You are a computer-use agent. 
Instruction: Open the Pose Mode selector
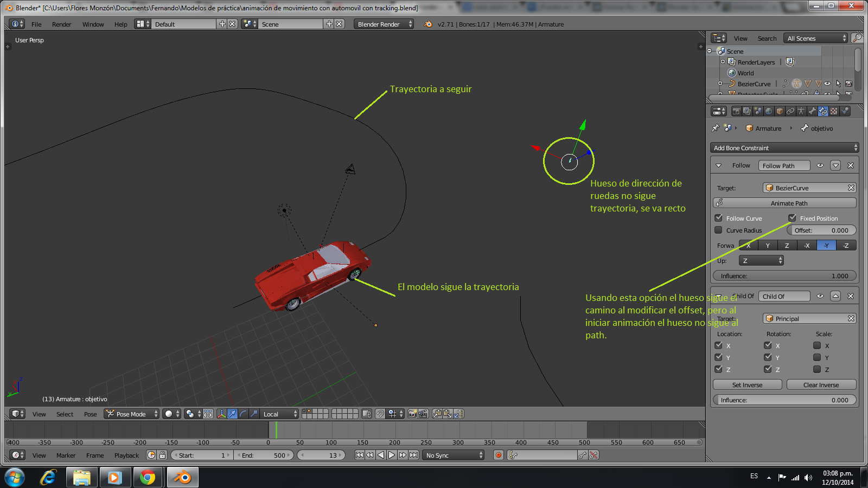[x=132, y=414]
